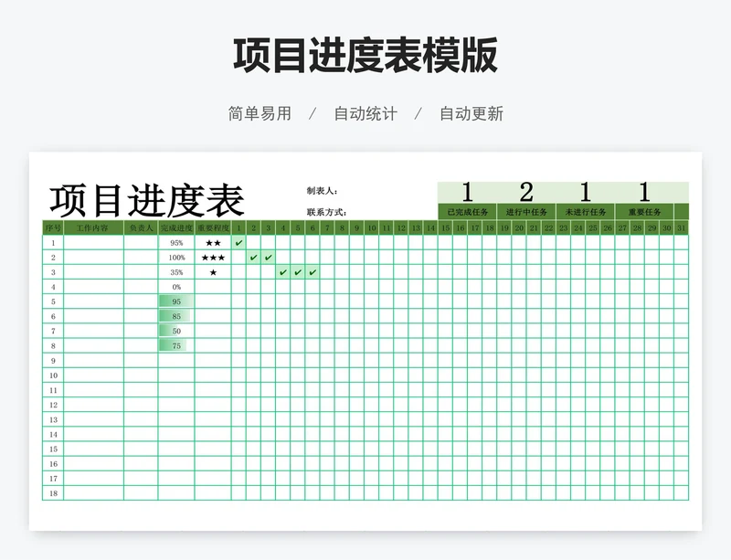Click the checkmark in row 3, day 5
731x560 pixels.
click(298, 272)
